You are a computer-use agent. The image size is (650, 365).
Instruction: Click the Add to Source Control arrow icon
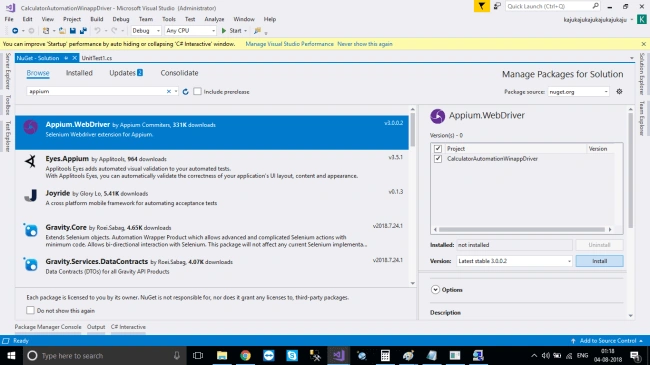tap(573, 341)
